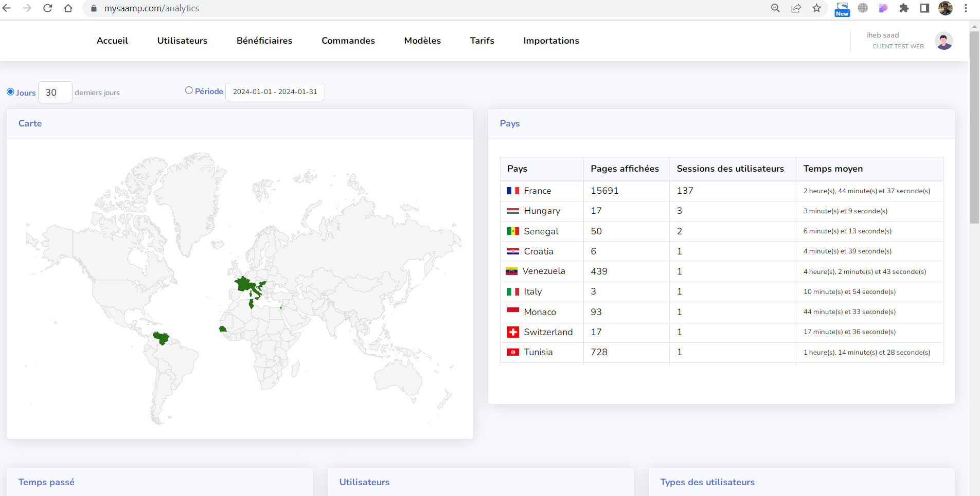Click the days number input field
The image size is (980, 496).
[55, 93]
